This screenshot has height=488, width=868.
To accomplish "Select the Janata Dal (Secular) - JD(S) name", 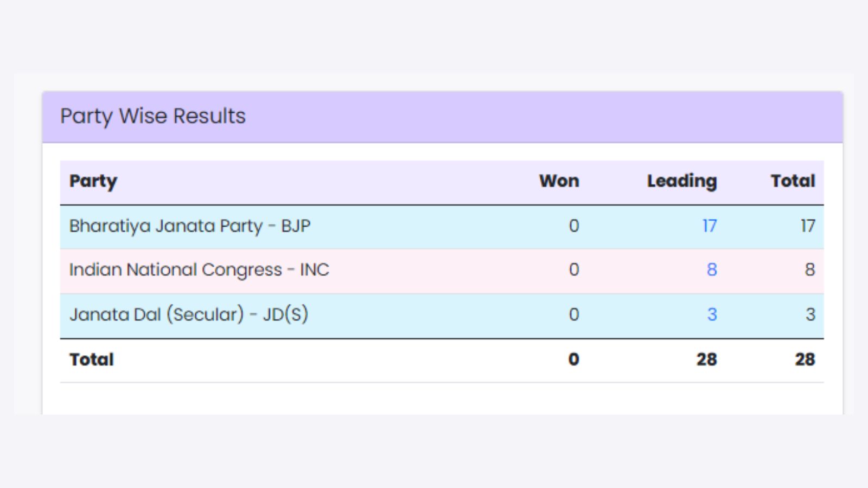I will [x=189, y=314].
